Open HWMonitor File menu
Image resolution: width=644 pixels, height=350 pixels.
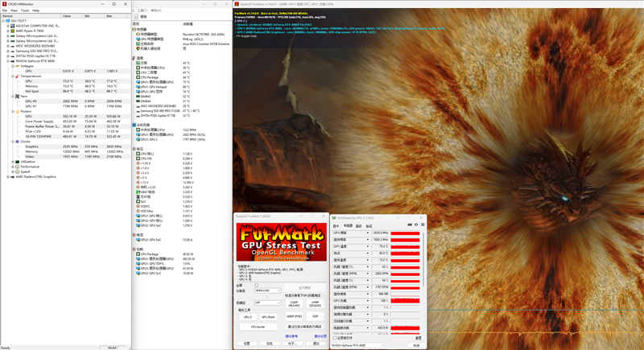(5, 10)
